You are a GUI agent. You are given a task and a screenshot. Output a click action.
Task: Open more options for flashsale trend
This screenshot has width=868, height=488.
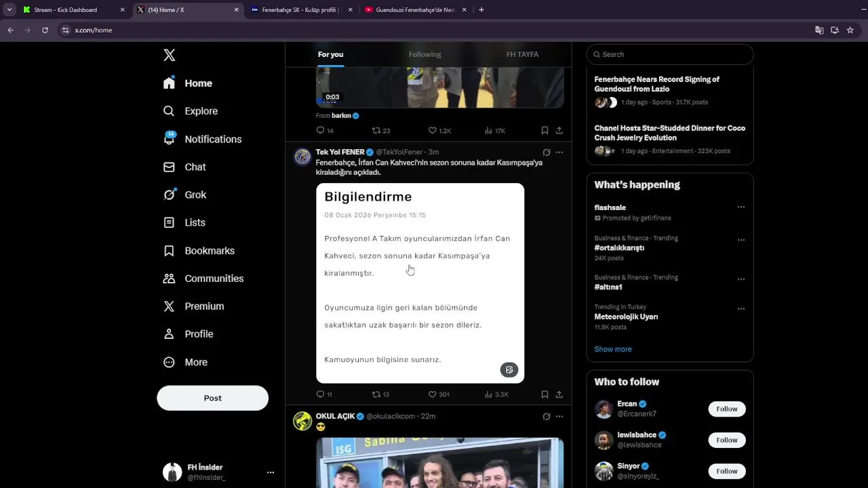[x=741, y=207]
